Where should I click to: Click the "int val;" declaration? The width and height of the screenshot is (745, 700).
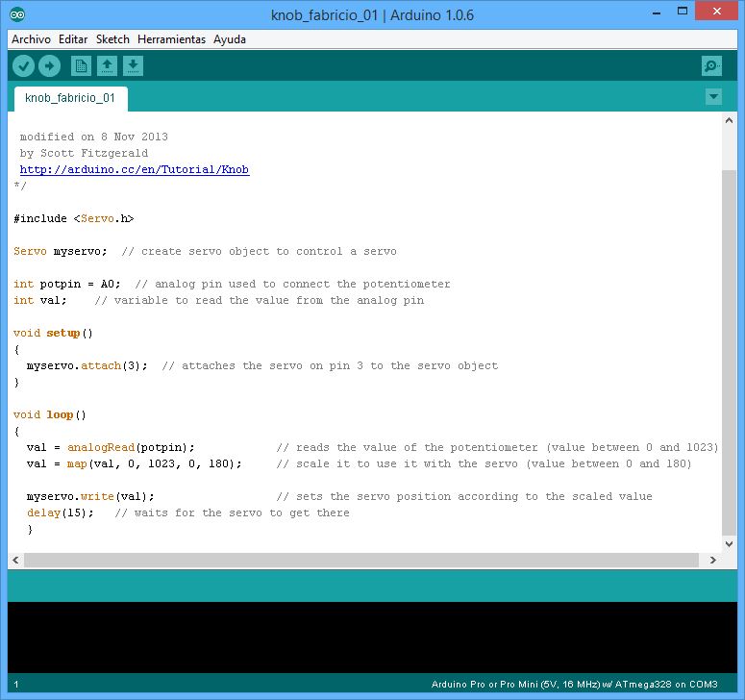point(40,300)
